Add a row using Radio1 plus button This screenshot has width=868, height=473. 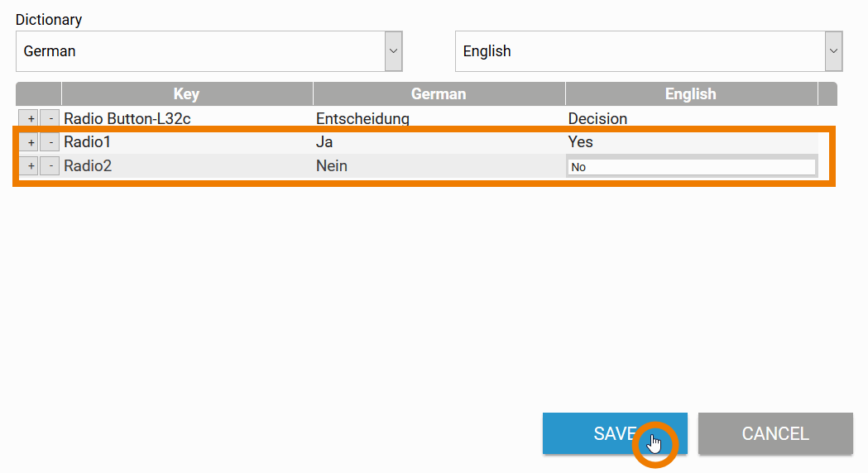click(x=29, y=142)
